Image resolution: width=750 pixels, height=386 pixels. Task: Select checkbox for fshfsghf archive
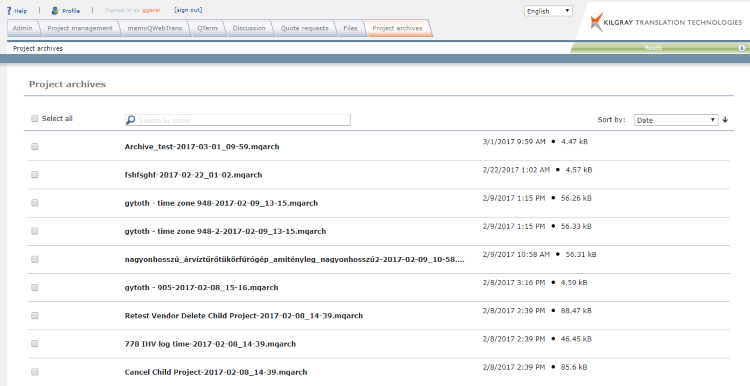coord(34,175)
